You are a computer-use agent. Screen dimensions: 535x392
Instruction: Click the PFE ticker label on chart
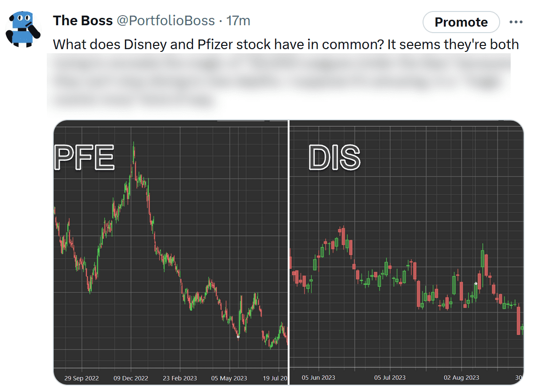[x=84, y=157]
